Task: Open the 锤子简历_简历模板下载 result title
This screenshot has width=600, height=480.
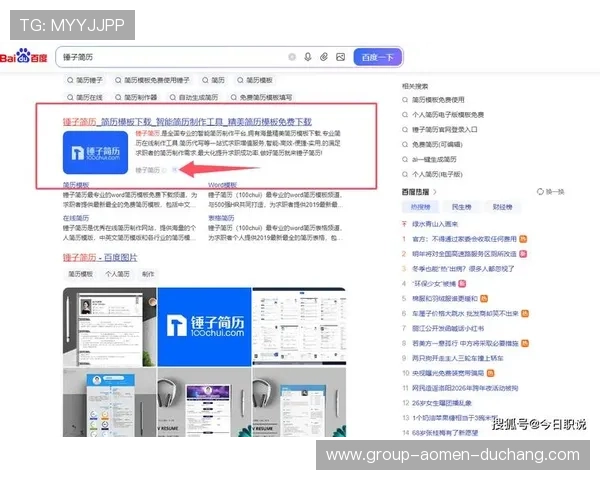Action: (x=187, y=122)
